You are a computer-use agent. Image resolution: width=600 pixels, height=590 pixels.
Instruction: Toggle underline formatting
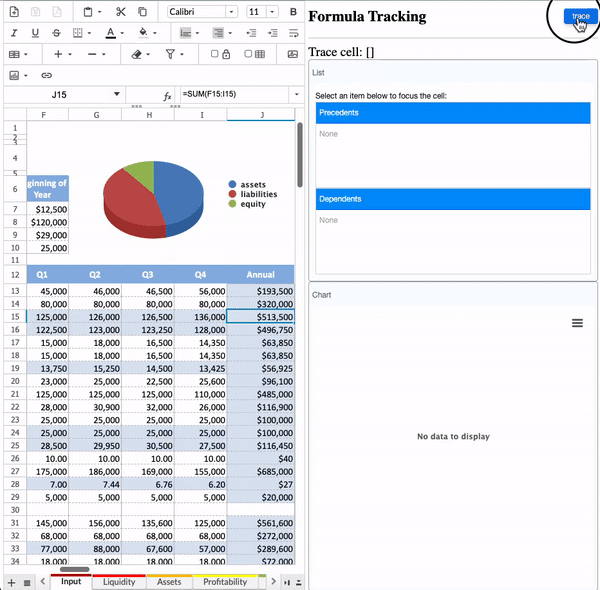35,33
